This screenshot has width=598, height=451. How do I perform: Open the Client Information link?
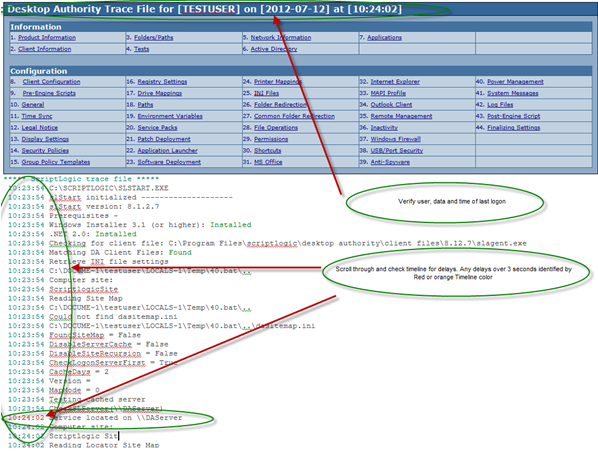pos(45,49)
